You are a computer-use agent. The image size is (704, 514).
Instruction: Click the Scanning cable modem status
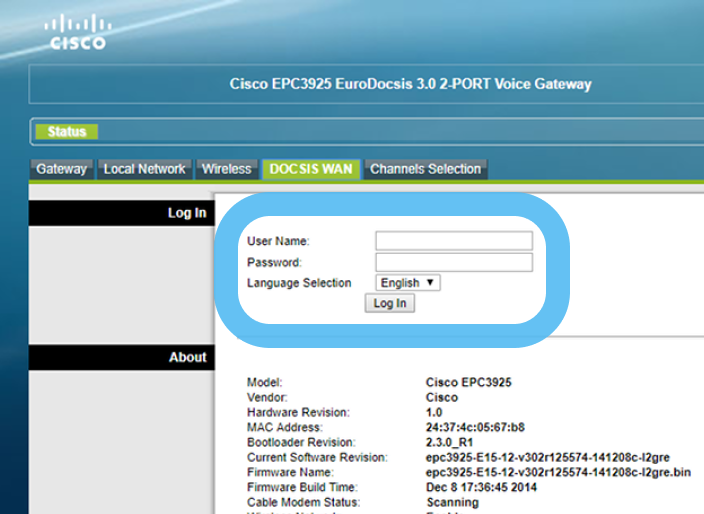click(x=452, y=502)
